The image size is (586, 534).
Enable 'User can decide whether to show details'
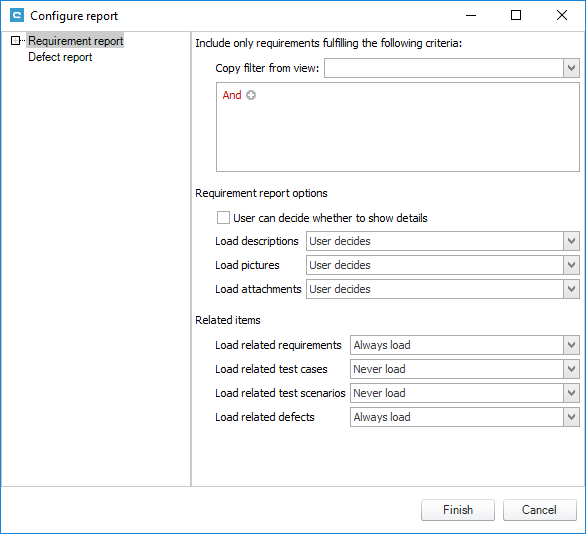point(223,217)
